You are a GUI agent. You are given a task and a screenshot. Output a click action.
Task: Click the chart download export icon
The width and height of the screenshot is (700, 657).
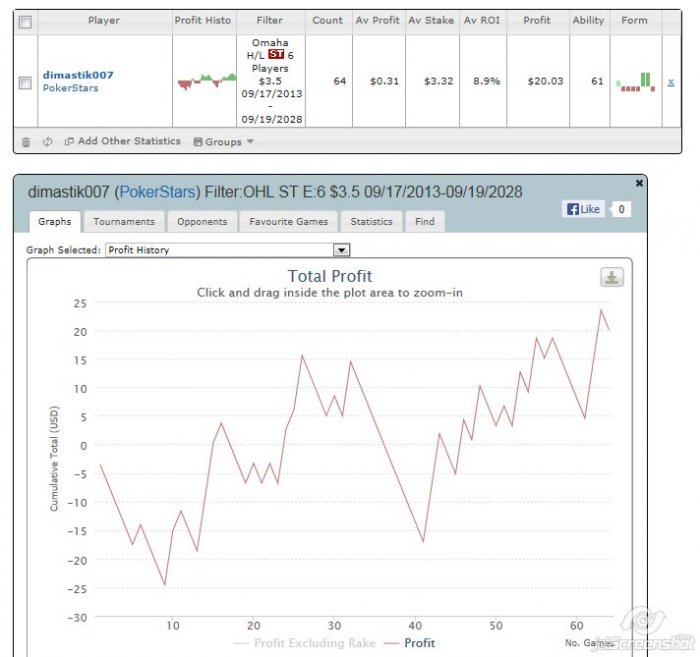(x=612, y=277)
